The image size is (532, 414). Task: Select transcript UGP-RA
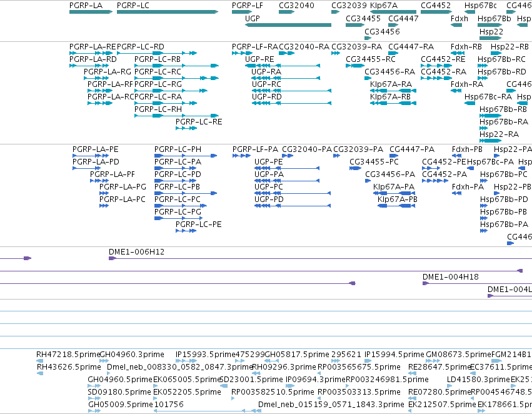[x=266, y=72]
